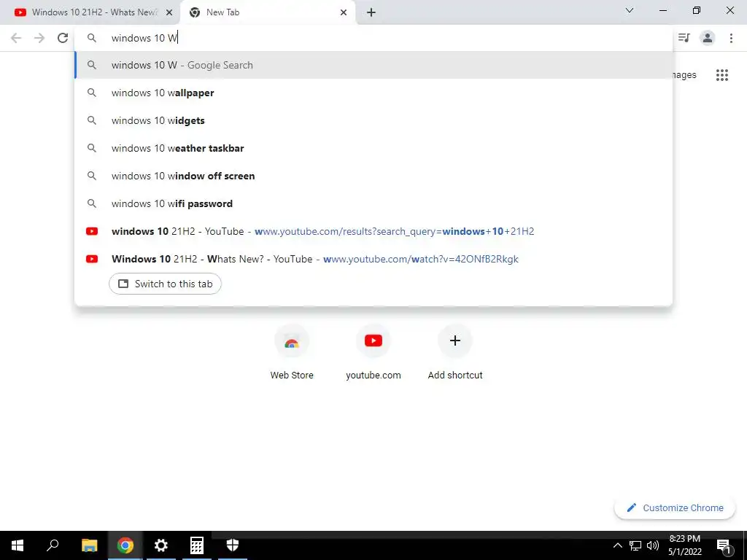747x560 pixels.
Task: Open the youtube.com shortcut
Action: tap(373, 352)
